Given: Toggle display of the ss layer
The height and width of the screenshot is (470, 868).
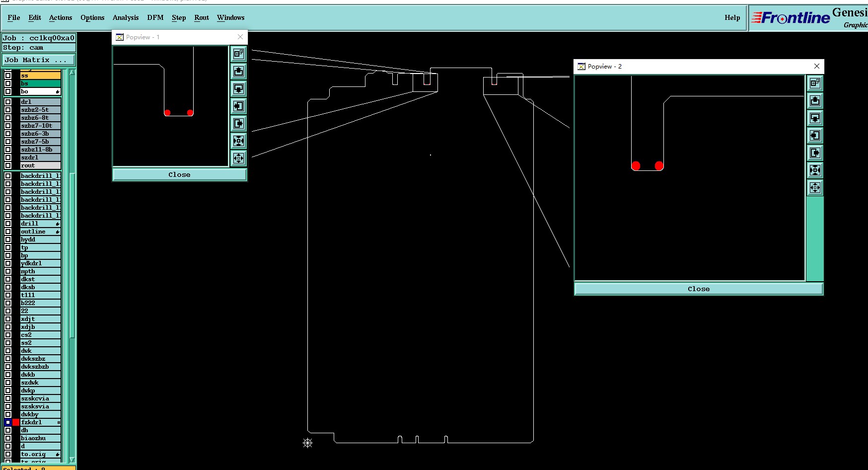Looking at the screenshot, I should coord(8,76).
